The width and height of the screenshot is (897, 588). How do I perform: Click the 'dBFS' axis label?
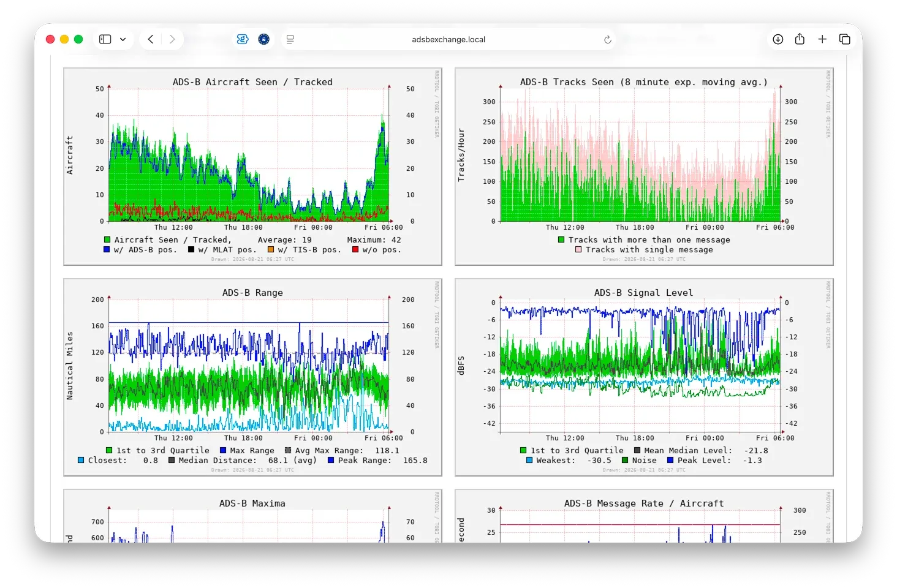(461, 366)
